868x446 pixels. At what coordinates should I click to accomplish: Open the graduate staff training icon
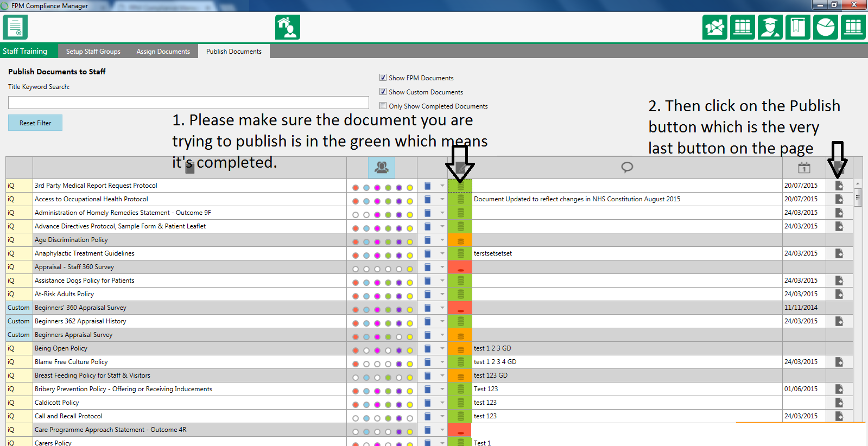pyautogui.click(x=770, y=27)
